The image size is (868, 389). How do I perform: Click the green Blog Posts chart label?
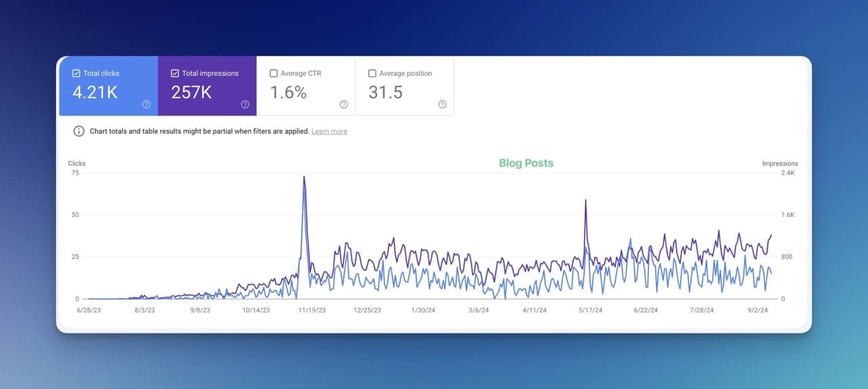[x=526, y=163]
